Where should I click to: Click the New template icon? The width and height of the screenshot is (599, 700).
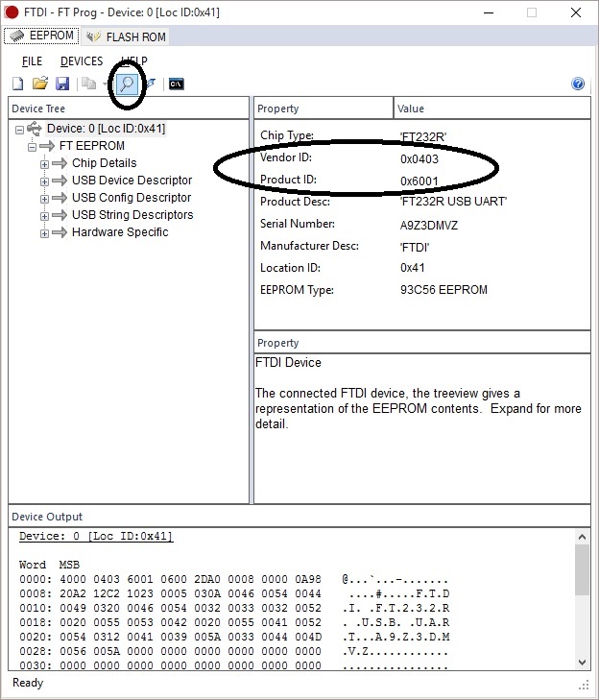coord(18,84)
